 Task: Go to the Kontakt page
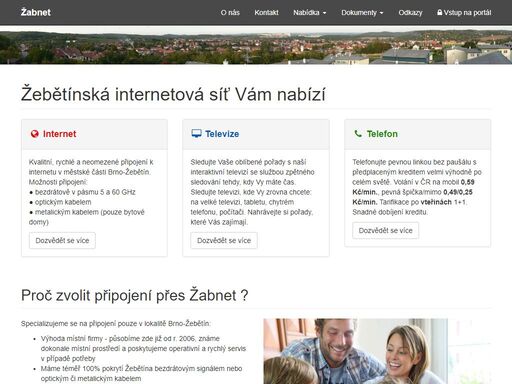tap(266, 13)
